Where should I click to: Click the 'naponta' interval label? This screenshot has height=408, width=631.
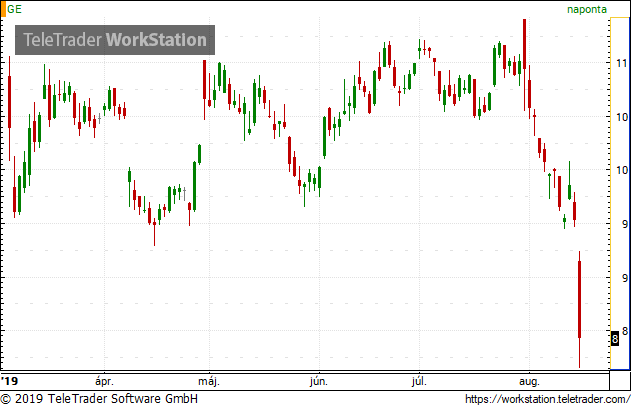[x=587, y=9]
